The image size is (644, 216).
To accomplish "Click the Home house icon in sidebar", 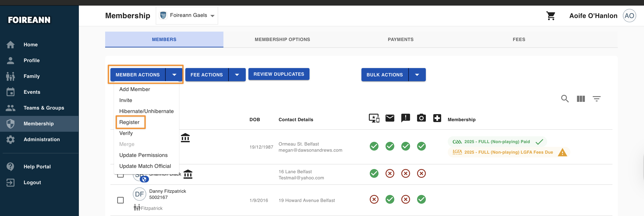I will click(x=11, y=45).
